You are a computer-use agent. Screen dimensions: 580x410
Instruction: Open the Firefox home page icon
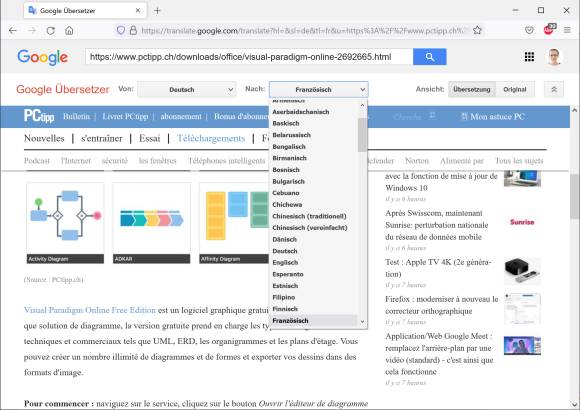69,30
